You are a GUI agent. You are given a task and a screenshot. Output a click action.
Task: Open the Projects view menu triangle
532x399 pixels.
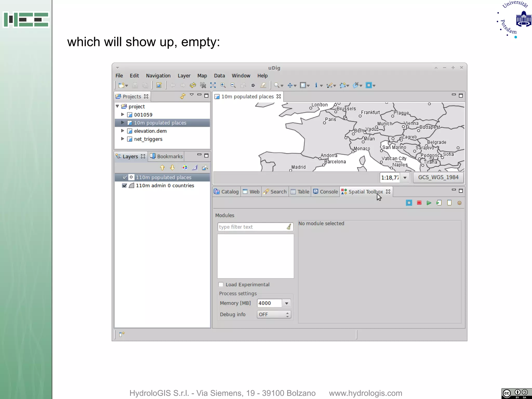point(192,95)
